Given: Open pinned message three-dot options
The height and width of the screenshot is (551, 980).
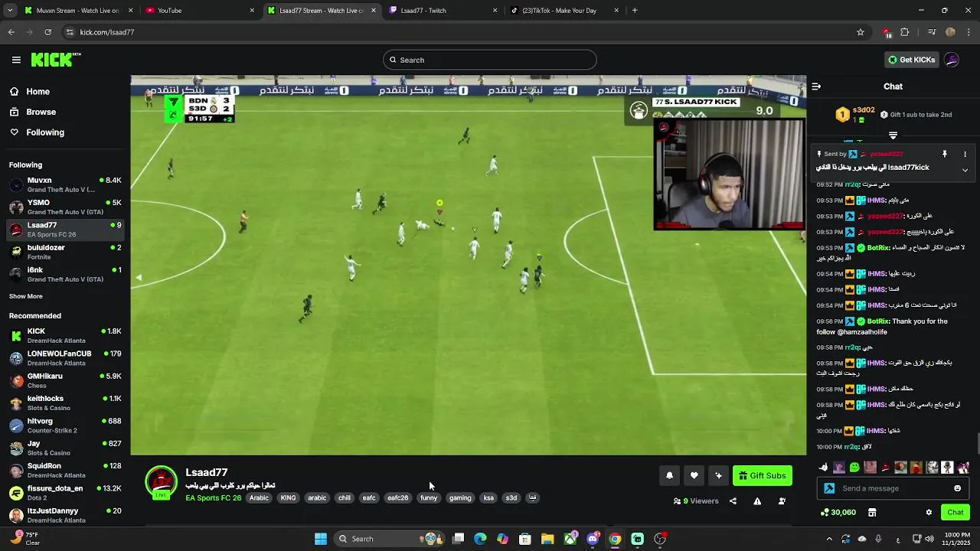Looking at the screenshot, I should (x=965, y=154).
